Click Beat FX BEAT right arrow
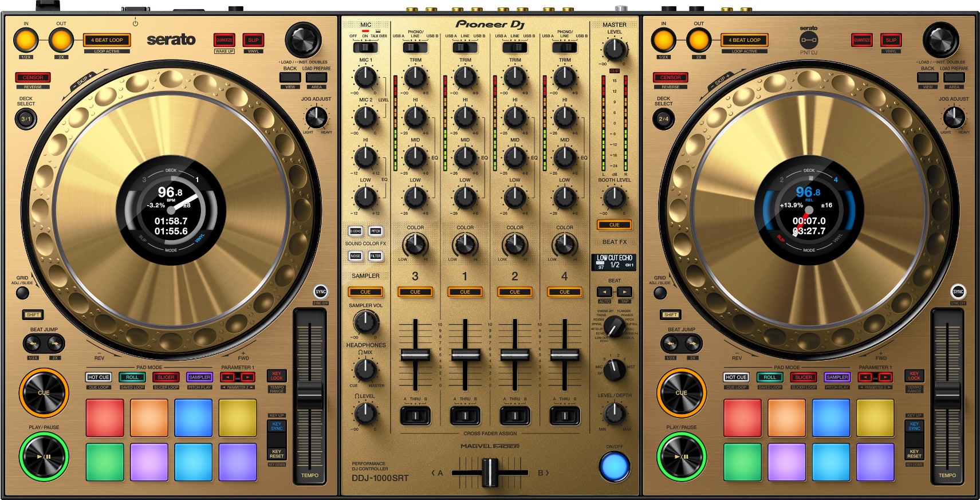 pos(624,292)
